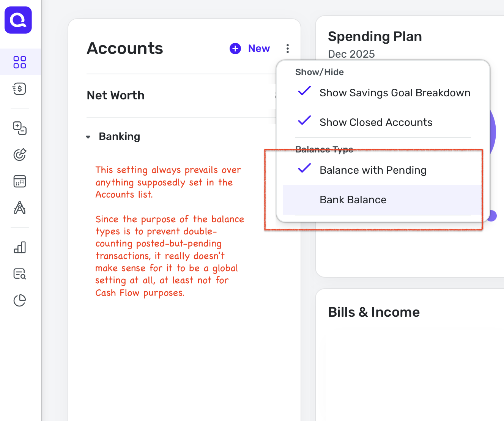Open the Accounts three-dot options menu
The image size is (504, 421).
pos(288,49)
